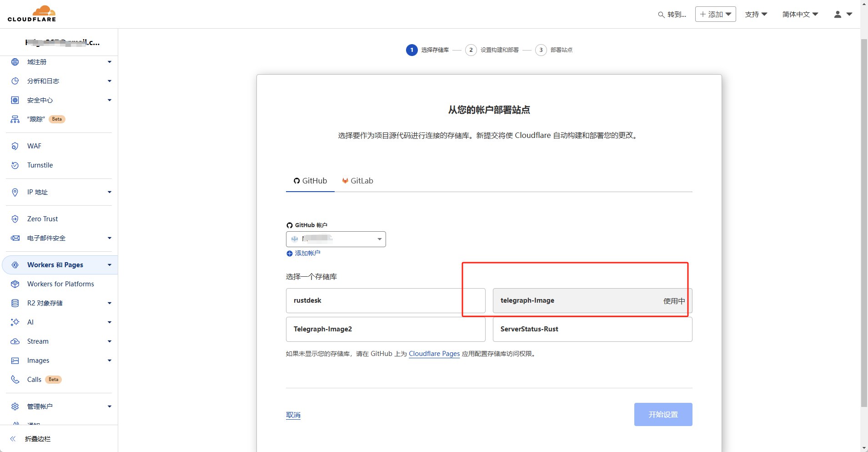Screen dimensions: 868x452
Task: Open Zero Trust in the sidebar
Action: 42,219
